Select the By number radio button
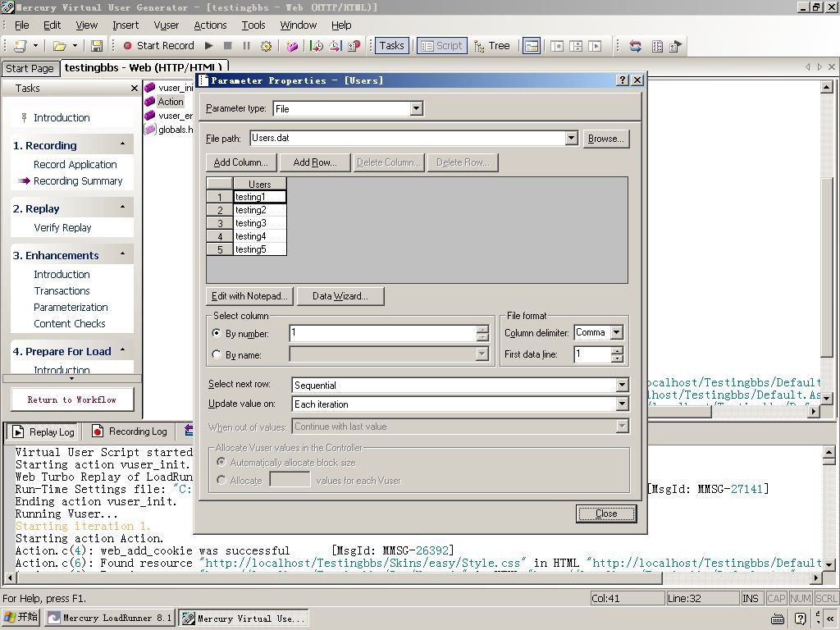 point(217,333)
